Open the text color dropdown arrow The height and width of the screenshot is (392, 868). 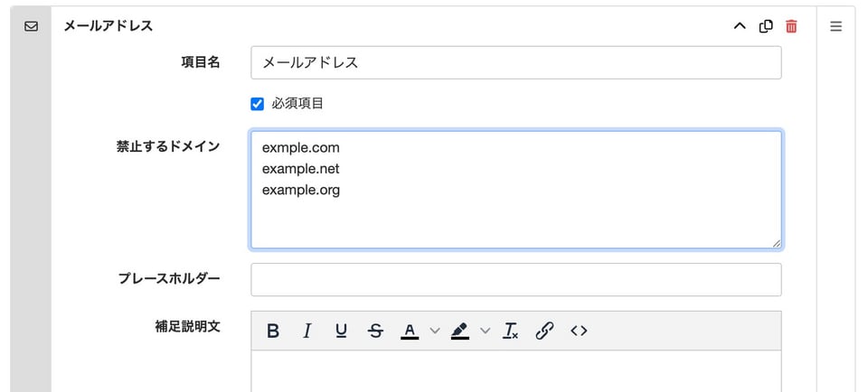coord(434,331)
